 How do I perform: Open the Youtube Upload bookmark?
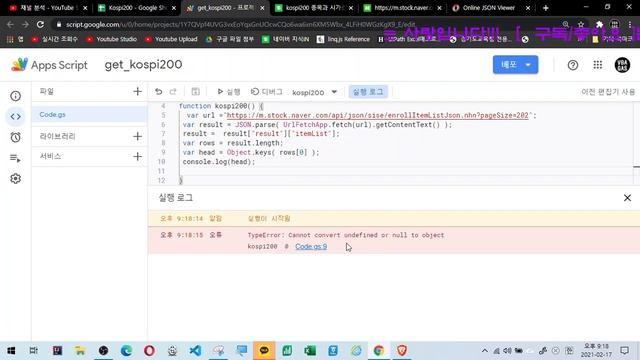pos(171,39)
